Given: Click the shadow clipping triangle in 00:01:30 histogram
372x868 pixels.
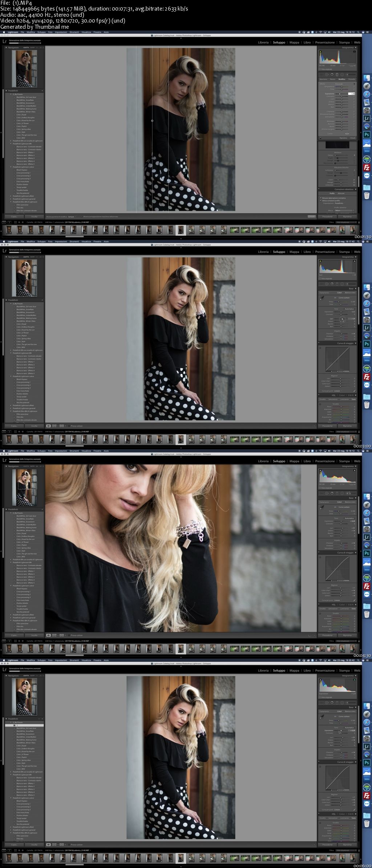Looking at the screenshot, I should click(x=320, y=52).
